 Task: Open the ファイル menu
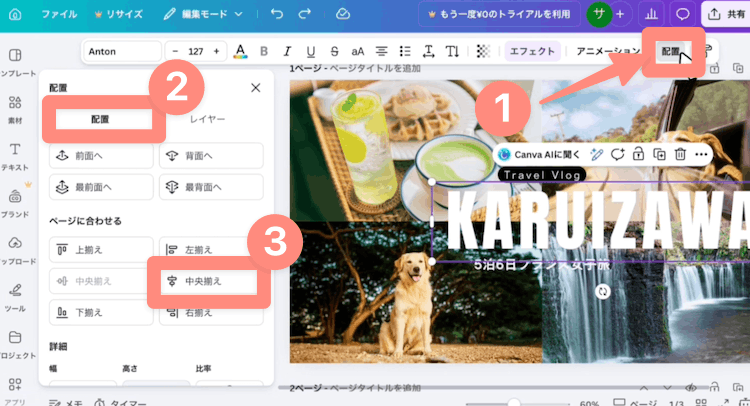[59, 14]
